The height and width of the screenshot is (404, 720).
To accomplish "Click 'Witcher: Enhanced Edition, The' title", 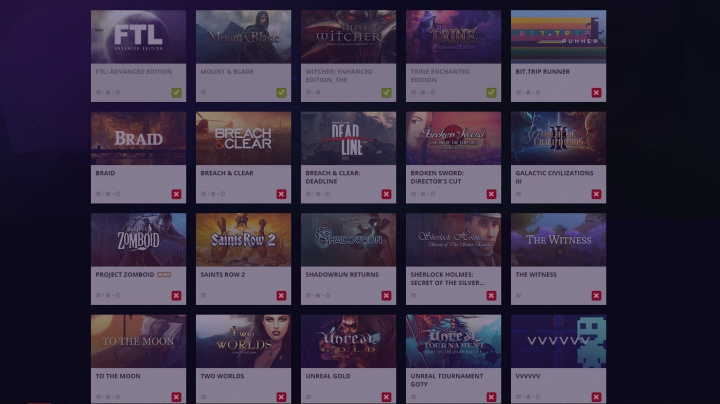I will 339,76.
